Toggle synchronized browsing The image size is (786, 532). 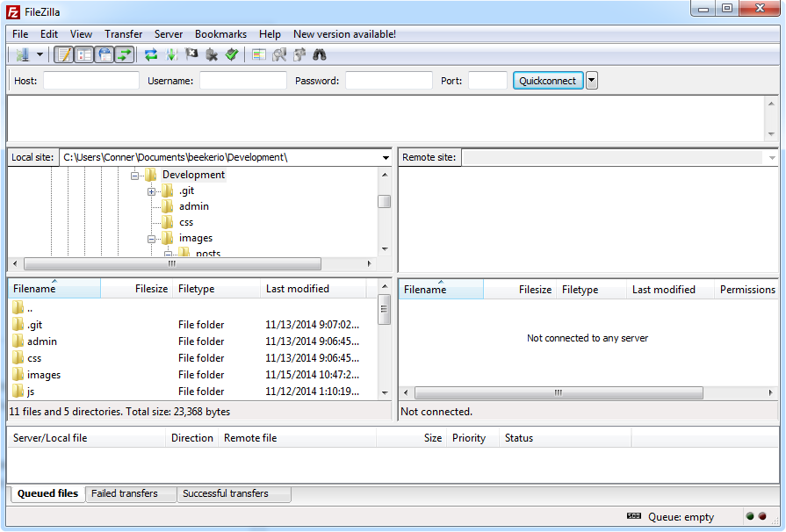pyautogui.click(x=299, y=54)
